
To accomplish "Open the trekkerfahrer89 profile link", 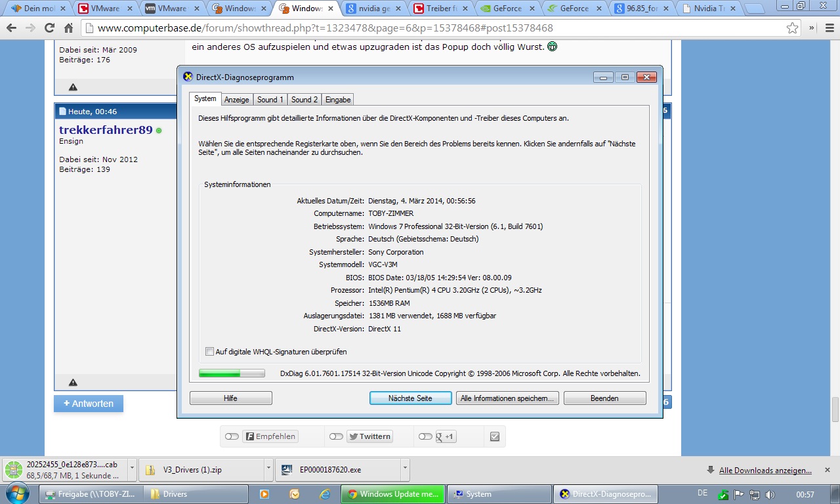I will coord(106,130).
